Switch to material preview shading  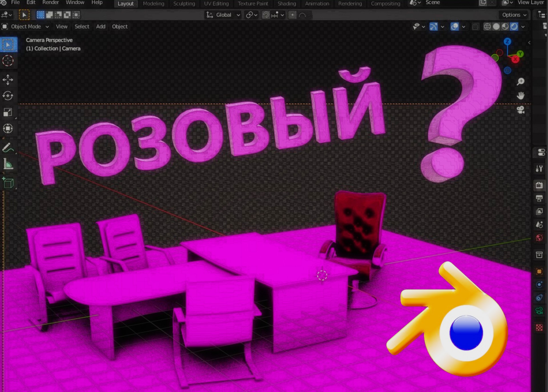pos(505,27)
